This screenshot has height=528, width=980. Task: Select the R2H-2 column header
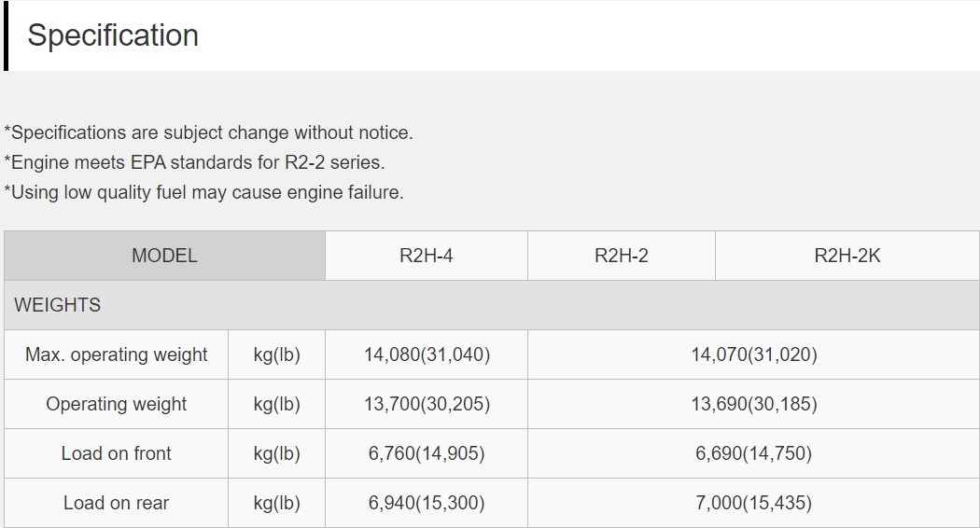[x=622, y=256]
